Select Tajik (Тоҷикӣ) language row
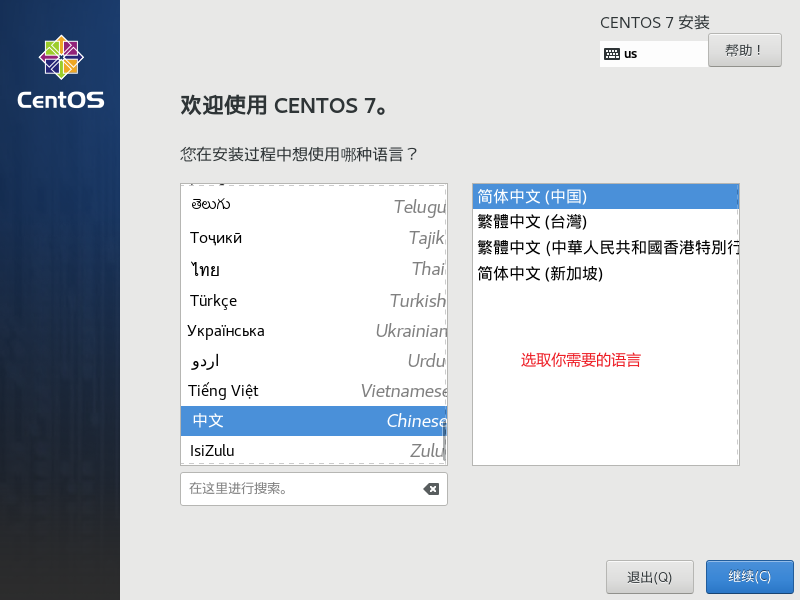The image size is (800, 600). pos(314,238)
